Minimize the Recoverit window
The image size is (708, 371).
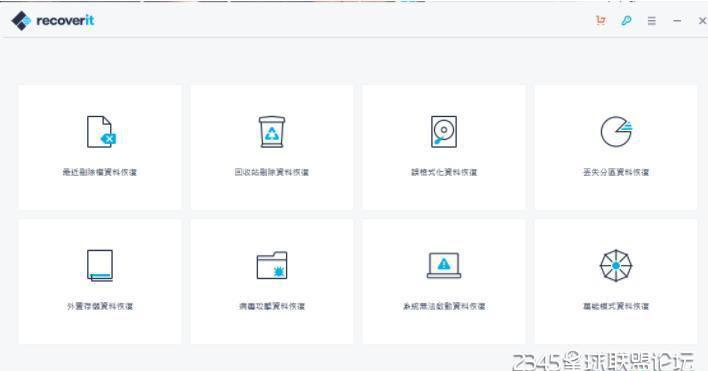pyautogui.click(x=677, y=21)
